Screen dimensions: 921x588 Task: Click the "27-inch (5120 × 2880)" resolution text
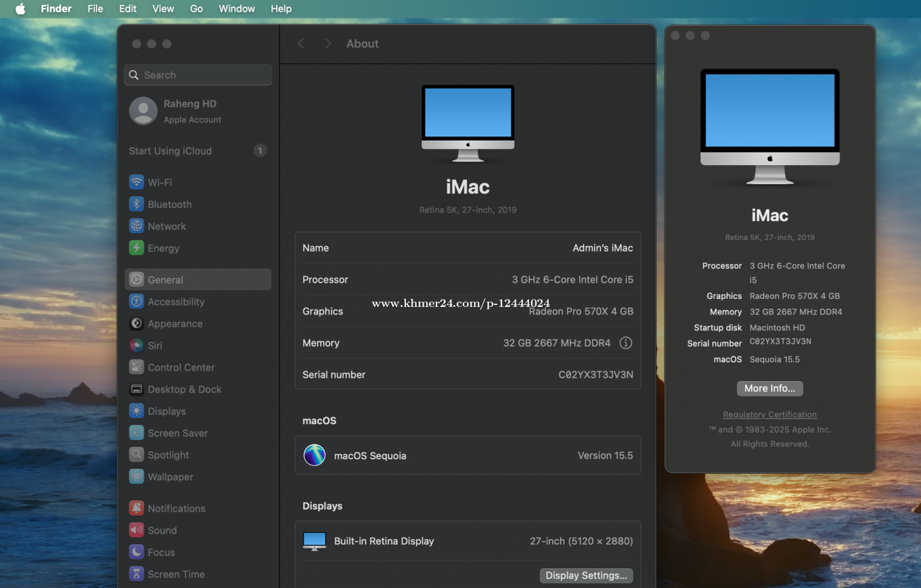581,541
